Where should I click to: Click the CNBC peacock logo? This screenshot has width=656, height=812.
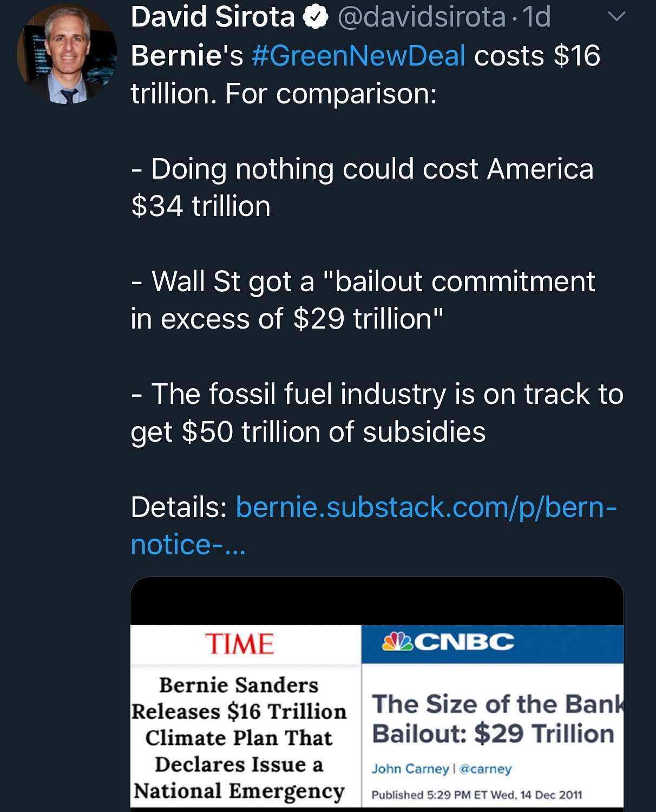tap(397, 642)
